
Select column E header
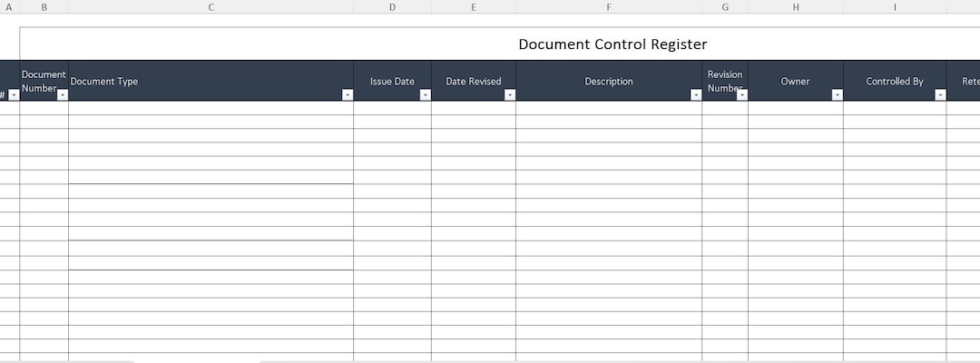coord(473,7)
